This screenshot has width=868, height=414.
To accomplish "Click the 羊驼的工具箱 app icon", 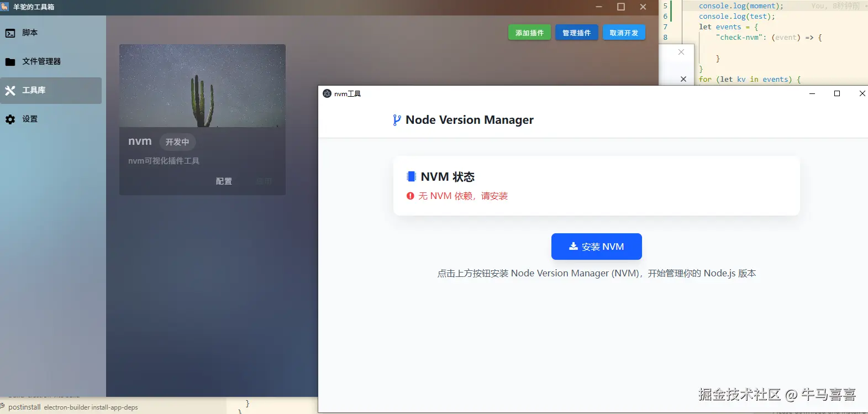I will [x=5, y=7].
